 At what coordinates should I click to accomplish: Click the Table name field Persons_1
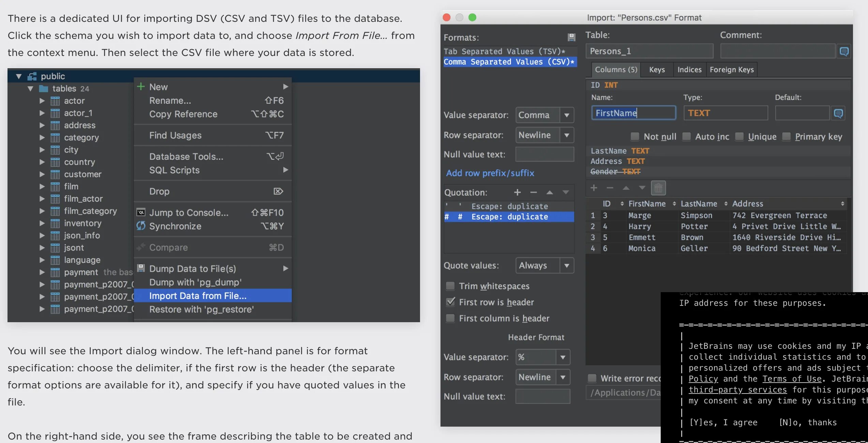pos(649,52)
